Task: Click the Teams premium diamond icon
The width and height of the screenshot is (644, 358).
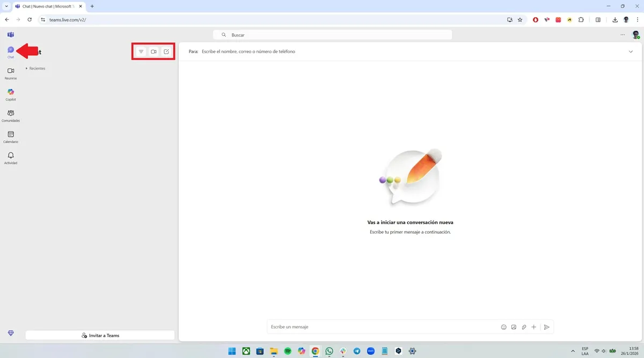Action: click(x=11, y=333)
